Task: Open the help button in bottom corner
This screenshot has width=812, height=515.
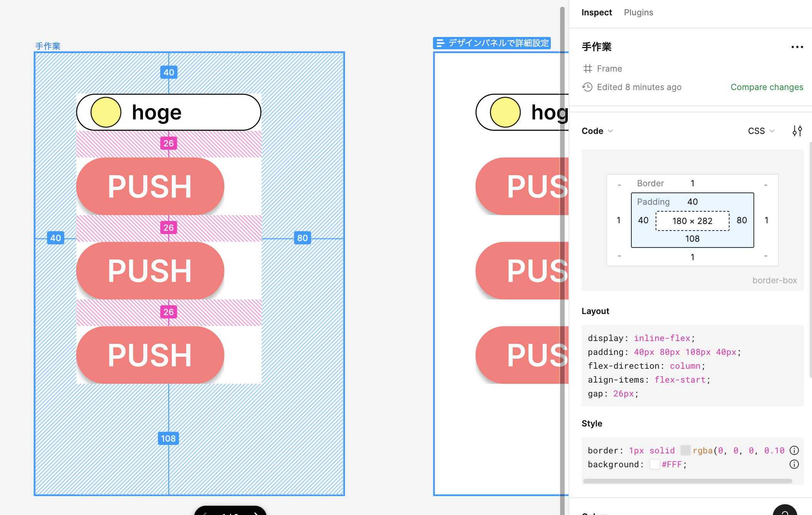Action: point(785,512)
